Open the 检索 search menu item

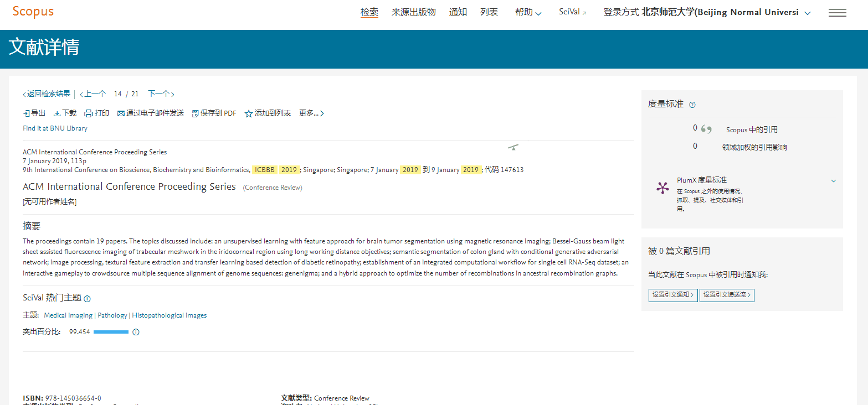(x=369, y=12)
